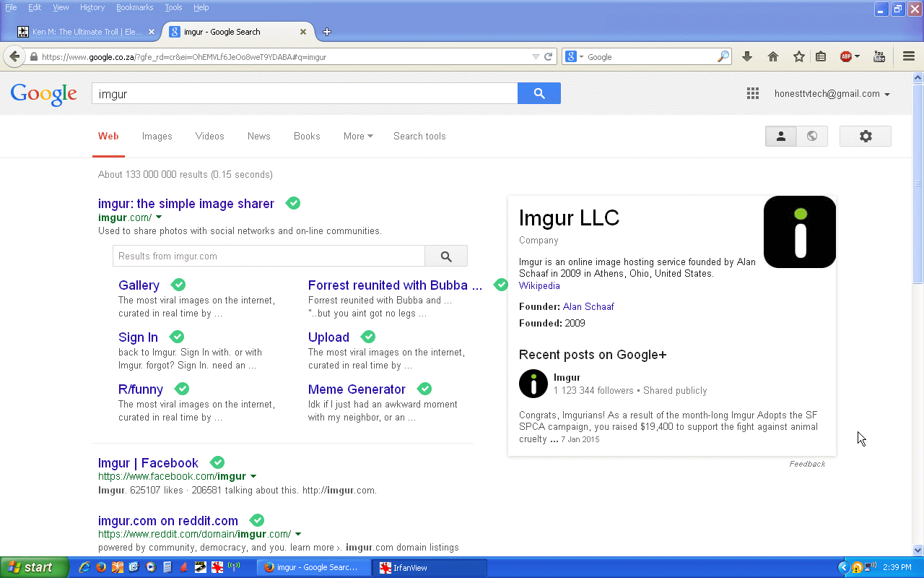Viewport: 924px width, 578px height.
Task: Show private results person toggle
Action: tap(781, 136)
